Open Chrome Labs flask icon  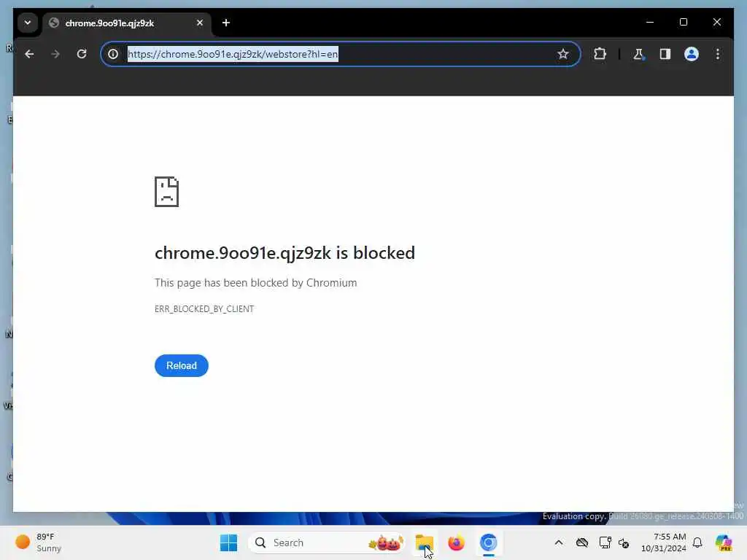click(638, 54)
